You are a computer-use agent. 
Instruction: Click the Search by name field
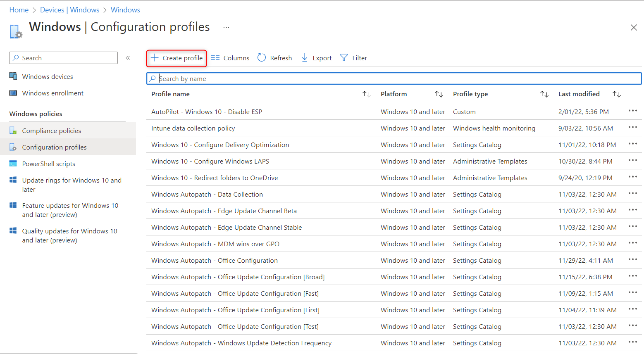coord(393,78)
